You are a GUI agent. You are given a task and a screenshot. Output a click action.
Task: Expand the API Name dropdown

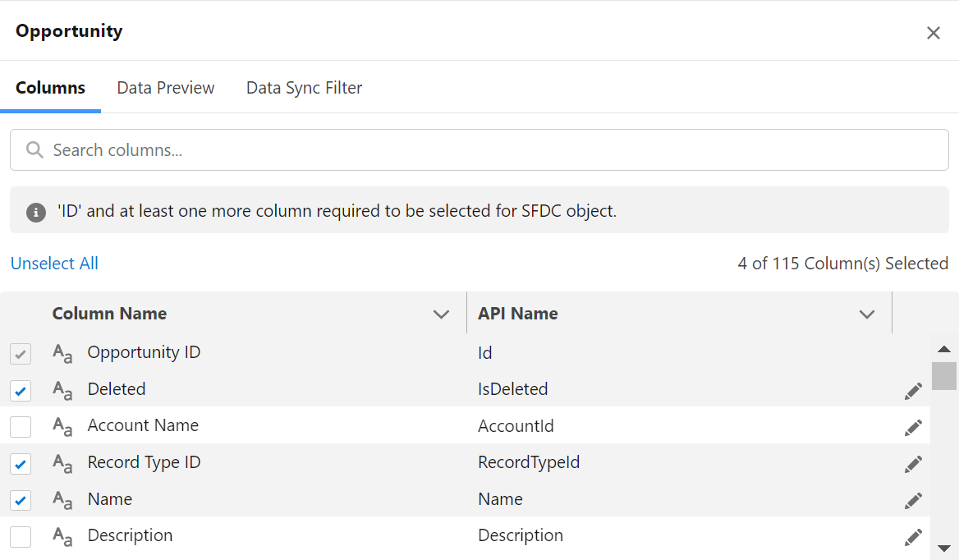click(866, 314)
